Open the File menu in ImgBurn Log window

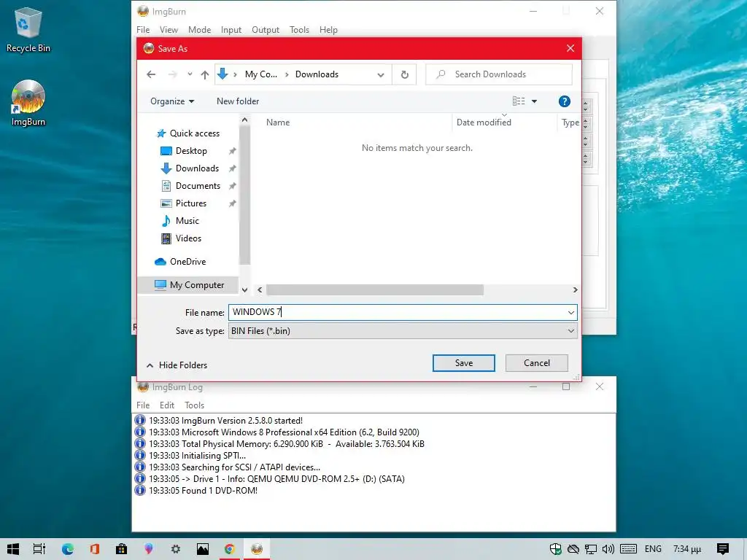(143, 405)
